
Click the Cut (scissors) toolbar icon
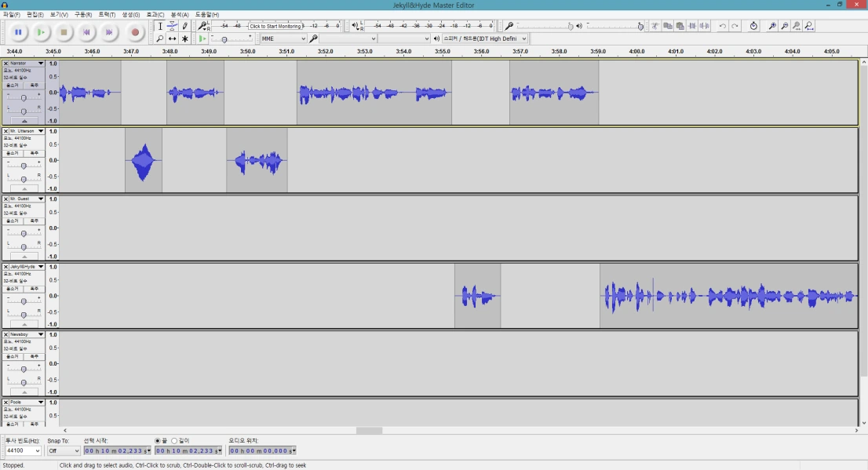655,26
